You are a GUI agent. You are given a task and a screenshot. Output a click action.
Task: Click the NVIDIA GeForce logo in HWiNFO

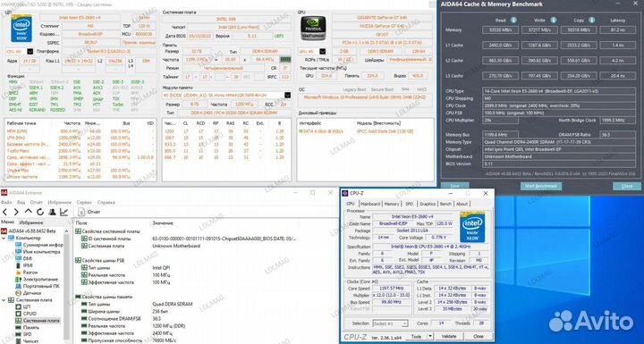click(313, 28)
